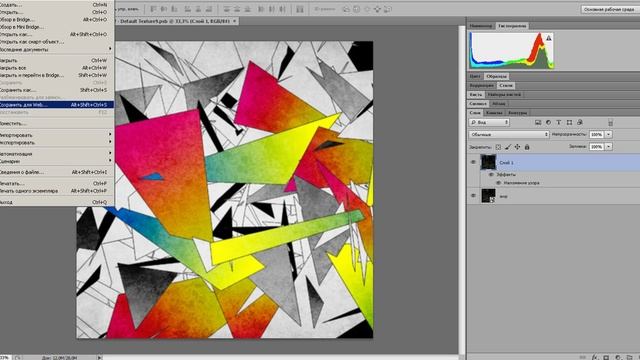Select the 3D slide mode icon

(377, 9)
